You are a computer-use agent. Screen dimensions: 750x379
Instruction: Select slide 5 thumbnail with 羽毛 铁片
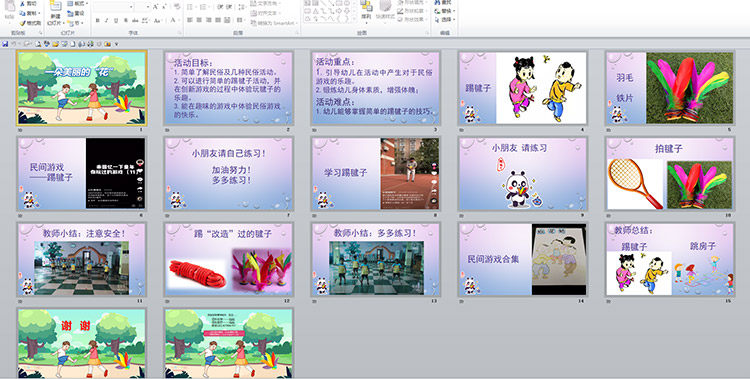click(x=670, y=88)
